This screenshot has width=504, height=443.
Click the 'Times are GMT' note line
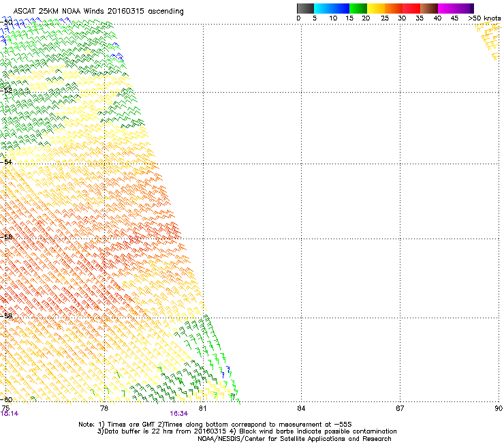[x=215, y=425]
